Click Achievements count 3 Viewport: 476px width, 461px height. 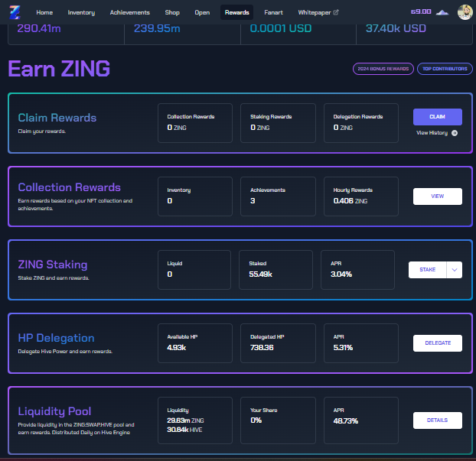pos(253,201)
